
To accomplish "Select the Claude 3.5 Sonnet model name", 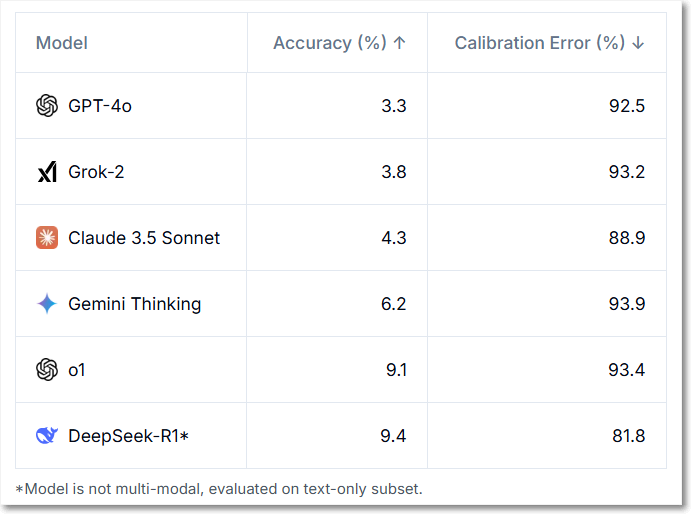I will click(x=144, y=238).
